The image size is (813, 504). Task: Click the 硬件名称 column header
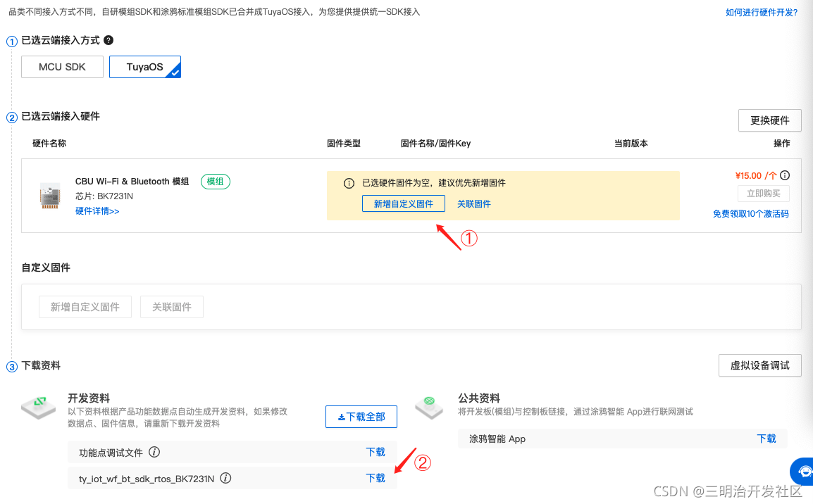[x=49, y=144]
